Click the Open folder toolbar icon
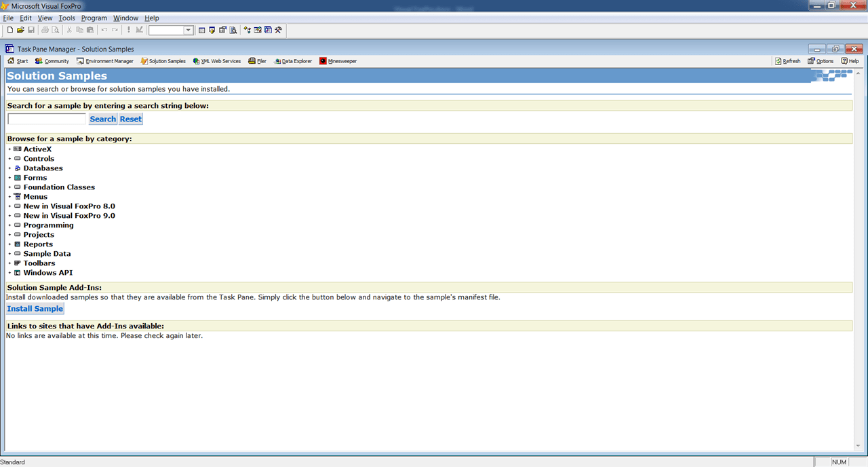Screen dimensions: 868x467 (20, 30)
